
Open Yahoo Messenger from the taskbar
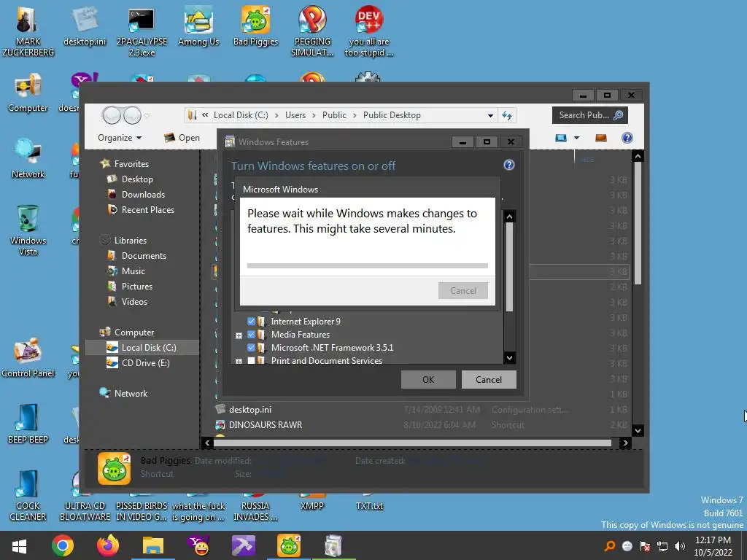tap(198, 546)
